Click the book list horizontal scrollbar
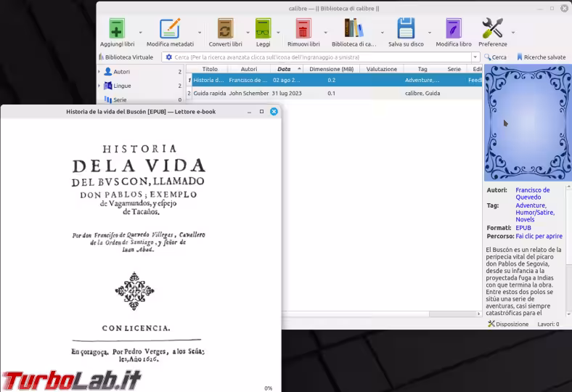The image size is (572, 392). click(452, 314)
